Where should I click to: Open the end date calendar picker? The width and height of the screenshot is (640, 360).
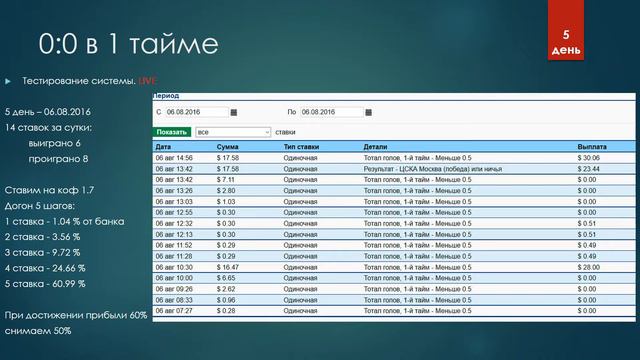pyautogui.click(x=368, y=112)
